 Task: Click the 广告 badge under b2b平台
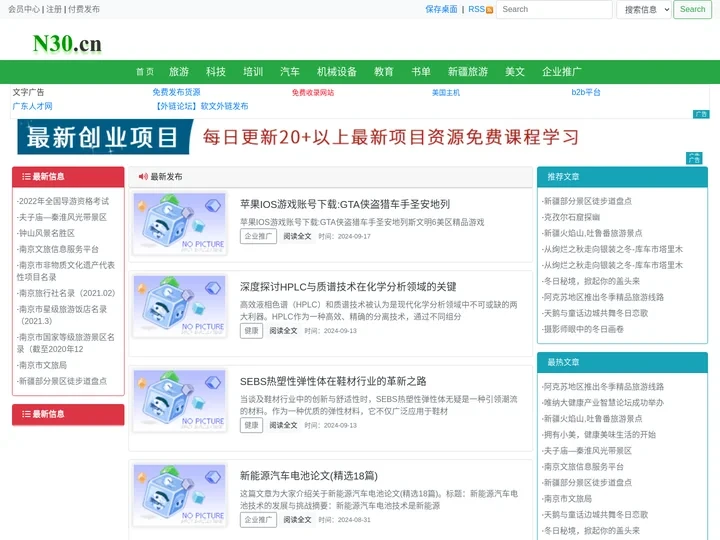(701, 114)
